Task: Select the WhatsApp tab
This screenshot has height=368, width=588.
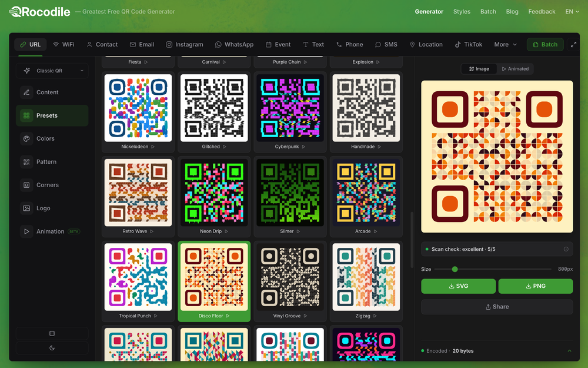Action: click(x=235, y=45)
